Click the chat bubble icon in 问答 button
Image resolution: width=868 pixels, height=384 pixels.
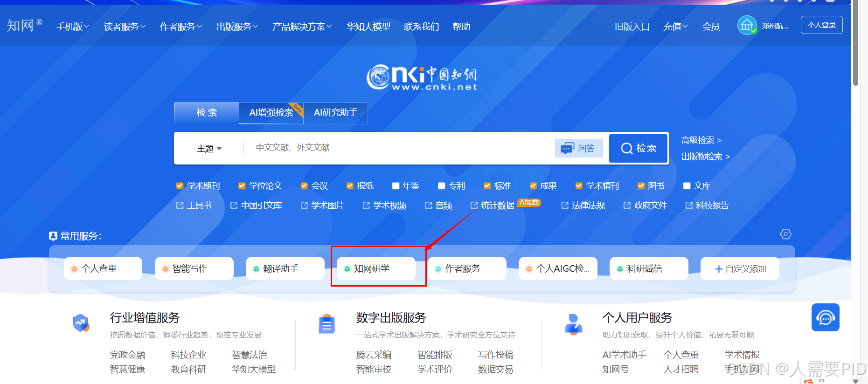(567, 148)
